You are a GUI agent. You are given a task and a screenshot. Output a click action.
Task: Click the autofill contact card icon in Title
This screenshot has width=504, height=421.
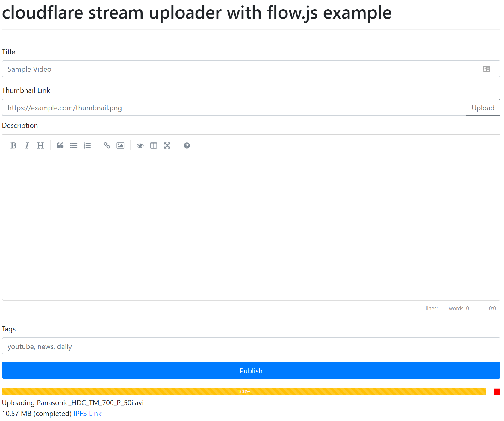487,69
